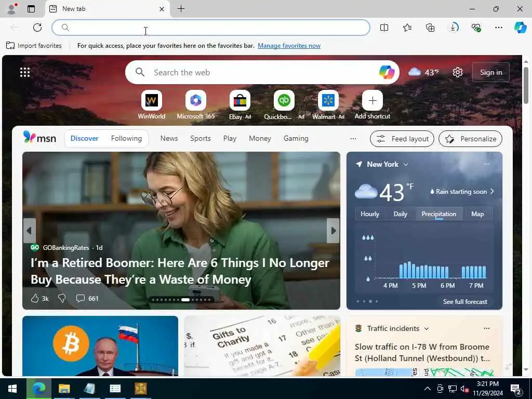532x399 pixels.
Task: Open the Sports section
Action: tap(200, 138)
